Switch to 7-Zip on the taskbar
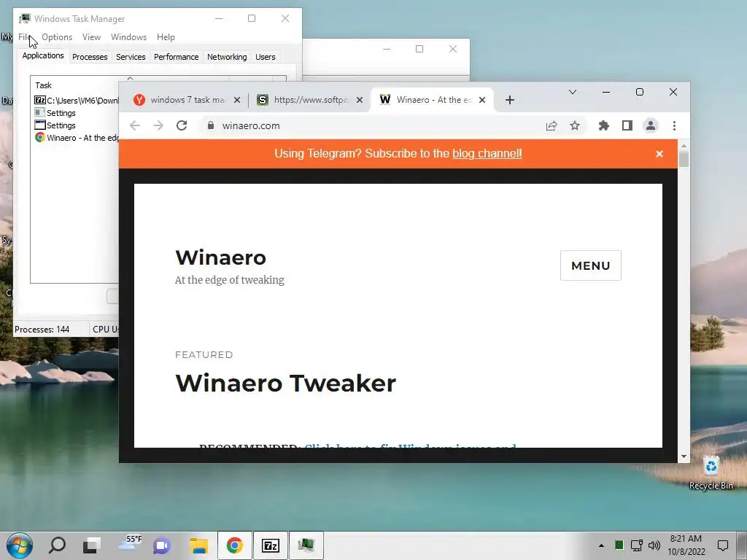The image size is (747, 560). (270, 545)
